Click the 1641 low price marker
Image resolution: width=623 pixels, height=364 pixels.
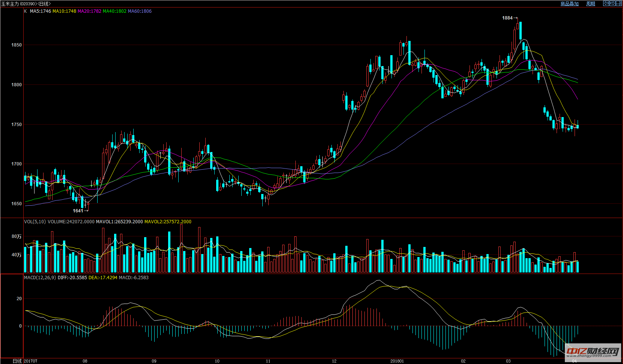[78, 211]
